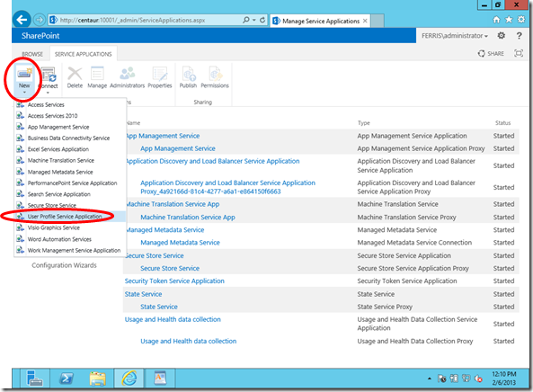Close the Manage Service Applications tab
The height and width of the screenshot is (392, 533).
click(x=365, y=21)
